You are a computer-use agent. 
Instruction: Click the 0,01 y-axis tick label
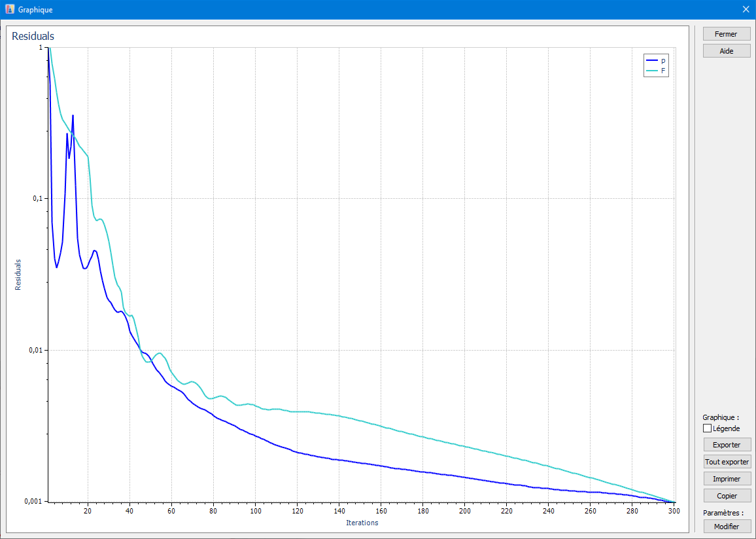[x=35, y=350]
